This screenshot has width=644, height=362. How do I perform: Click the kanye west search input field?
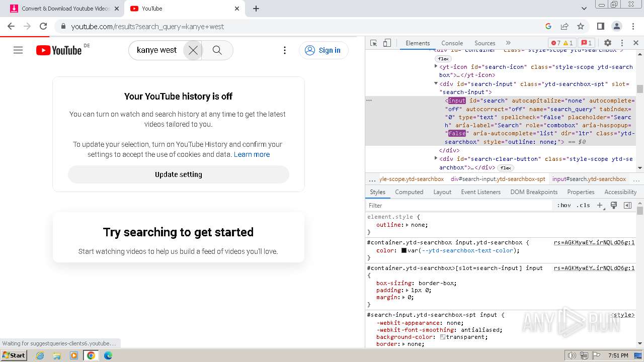click(157, 50)
